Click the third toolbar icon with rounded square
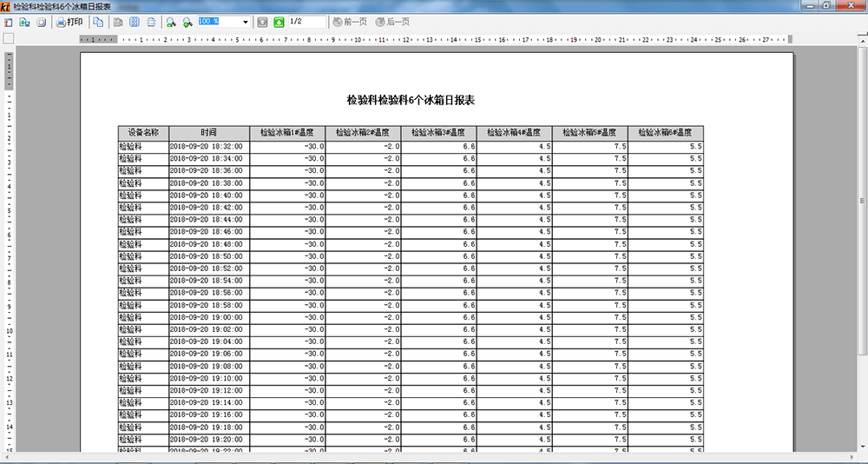This screenshot has width=868, height=464. 41,23
